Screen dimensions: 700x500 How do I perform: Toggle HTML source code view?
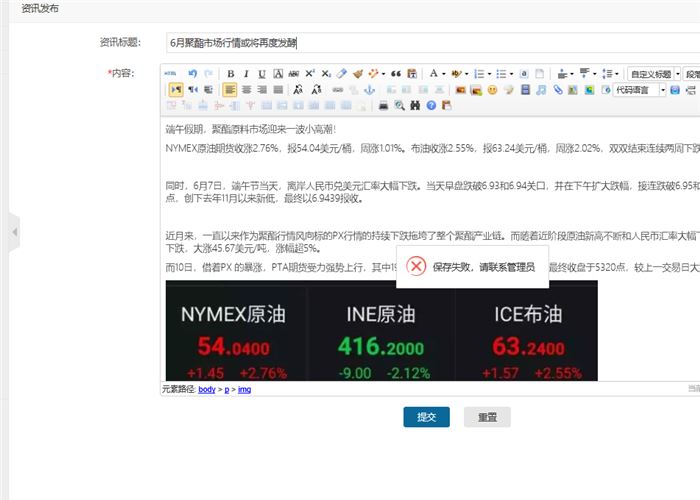click(170, 74)
